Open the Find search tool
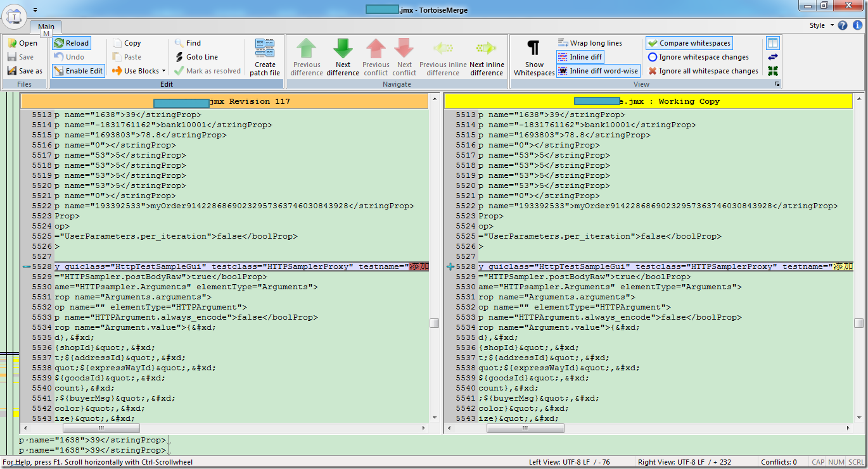Viewport: 868px width, 469px height. point(188,43)
